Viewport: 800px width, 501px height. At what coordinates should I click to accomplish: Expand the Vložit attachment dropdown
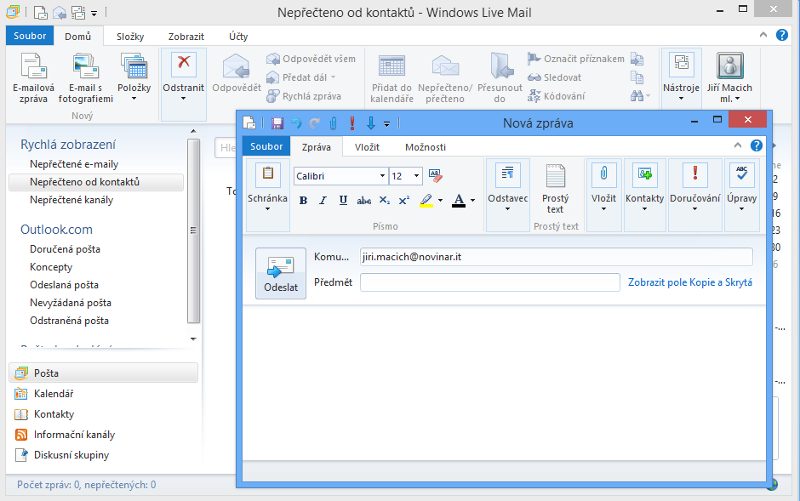click(x=603, y=210)
